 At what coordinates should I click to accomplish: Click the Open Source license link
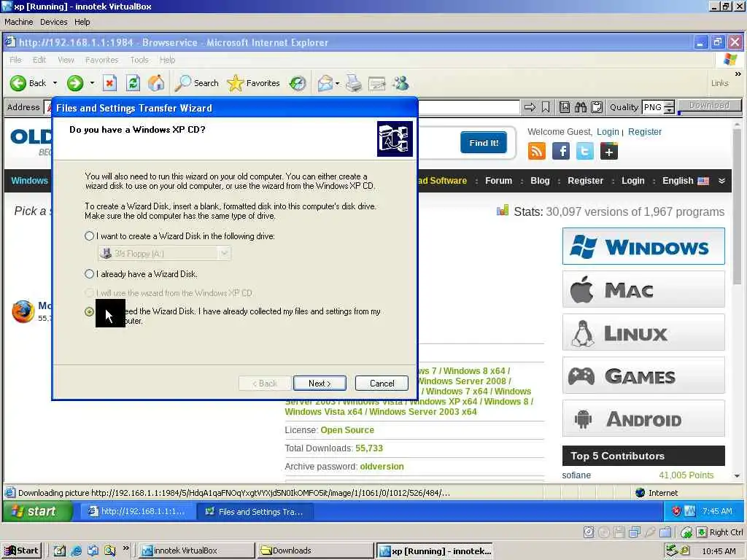pyautogui.click(x=347, y=430)
